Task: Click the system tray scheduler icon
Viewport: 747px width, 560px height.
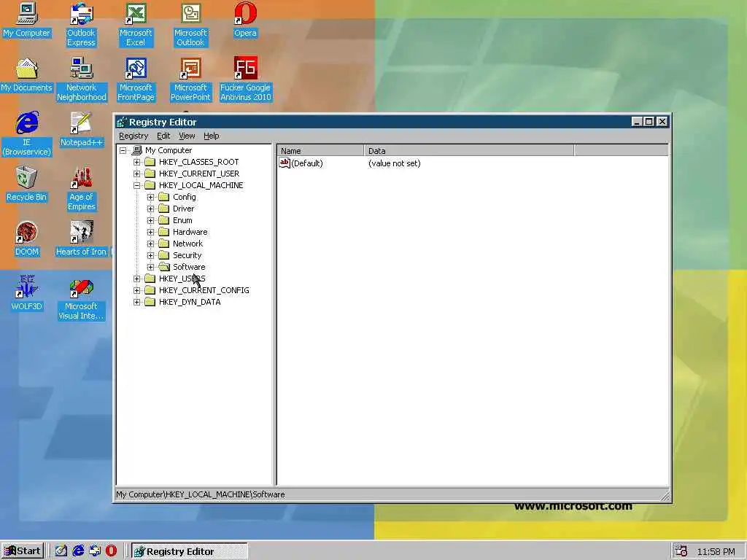Action: point(681,551)
